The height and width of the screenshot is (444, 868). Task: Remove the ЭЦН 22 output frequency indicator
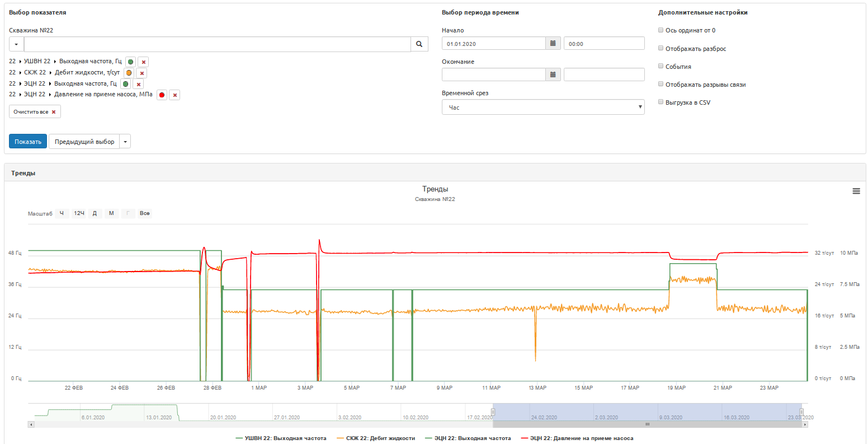(x=139, y=85)
